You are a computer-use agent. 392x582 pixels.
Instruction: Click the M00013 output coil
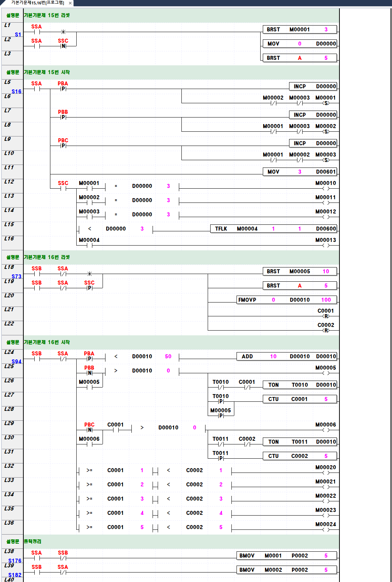click(x=326, y=245)
